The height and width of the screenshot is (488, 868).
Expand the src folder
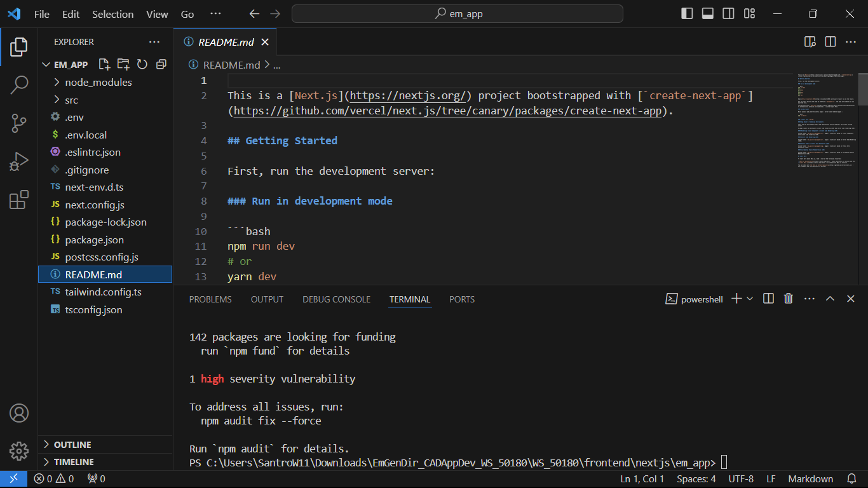(x=105, y=100)
